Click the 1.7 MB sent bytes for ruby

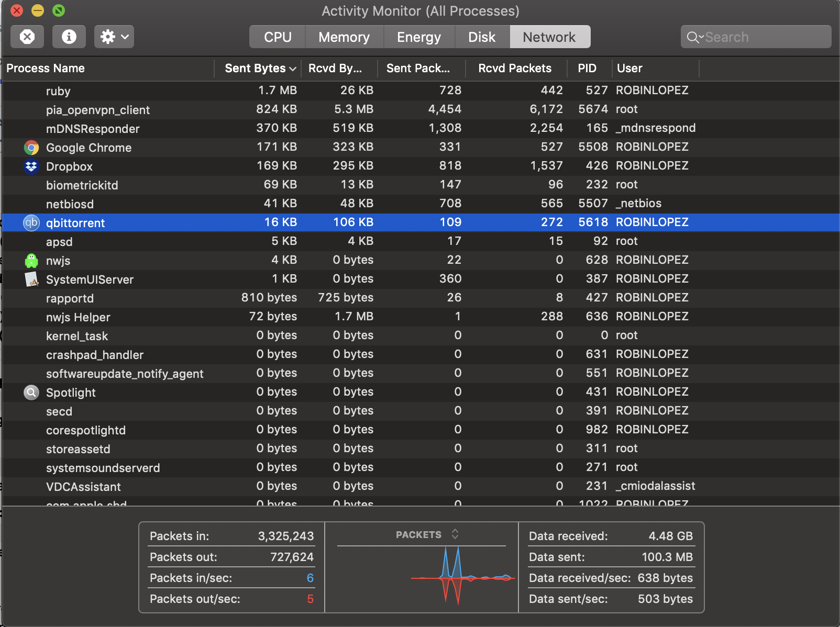click(x=278, y=90)
